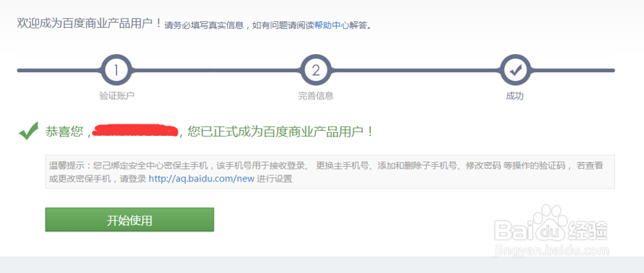This screenshot has width=644, height=273.
Task: Click the 完善信息 step label
Action: (316, 96)
